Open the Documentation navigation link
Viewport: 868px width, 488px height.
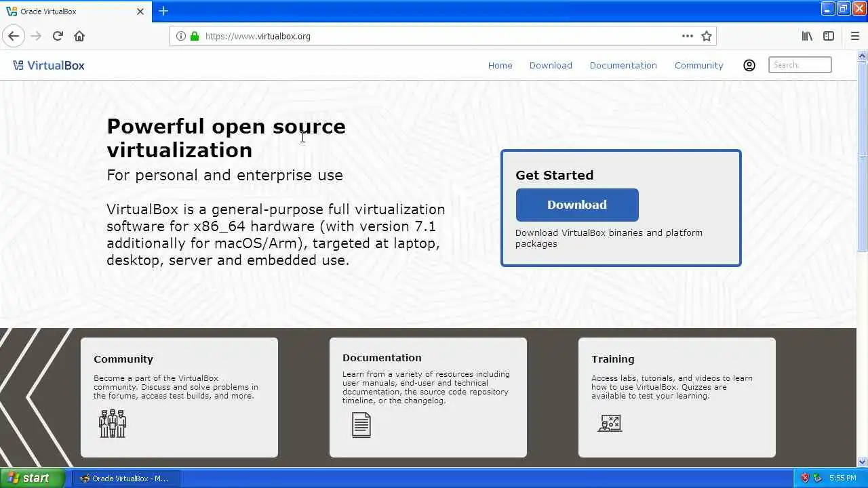point(623,65)
